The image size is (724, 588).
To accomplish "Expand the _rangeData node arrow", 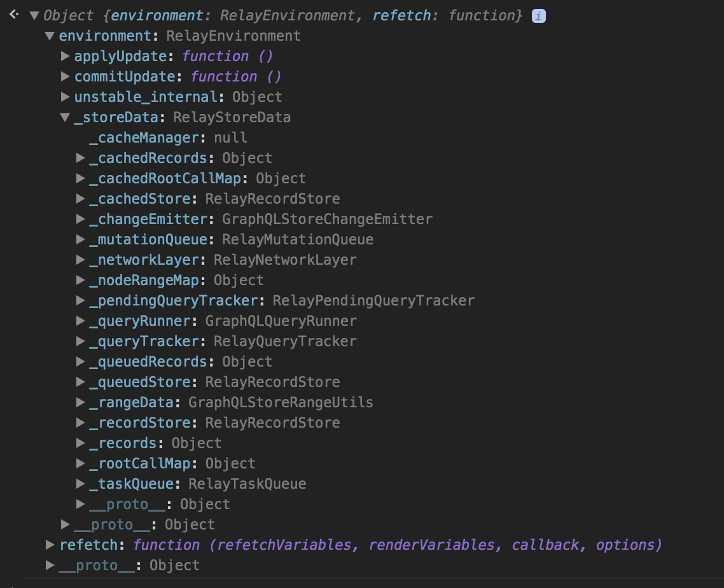I will [x=80, y=402].
